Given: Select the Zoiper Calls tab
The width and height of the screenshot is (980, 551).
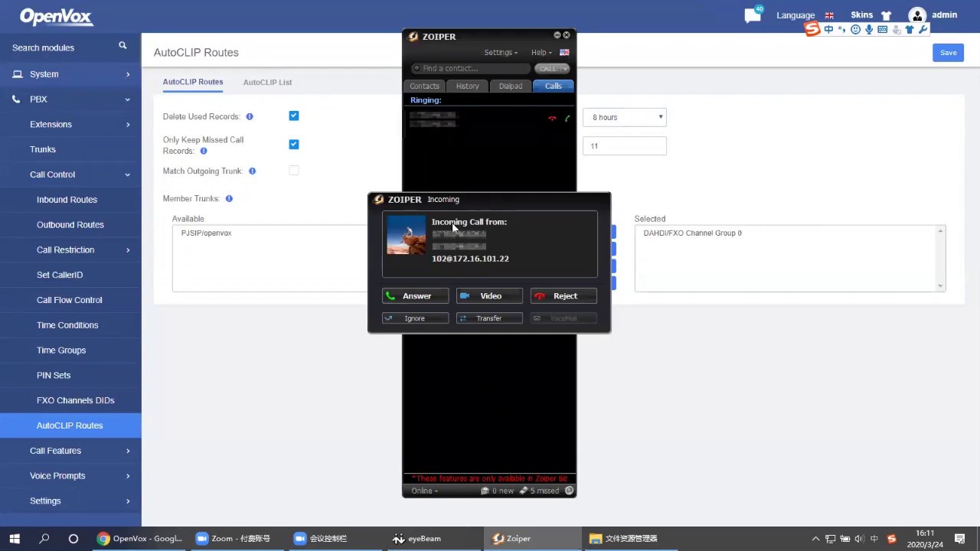Looking at the screenshot, I should click(554, 86).
